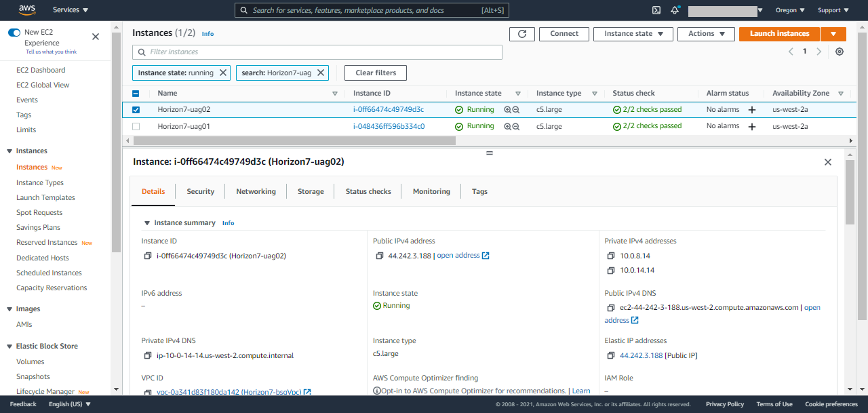Select the Horizon7-uag01 instance checkbox
This screenshot has width=868, height=413.
coord(136,125)
